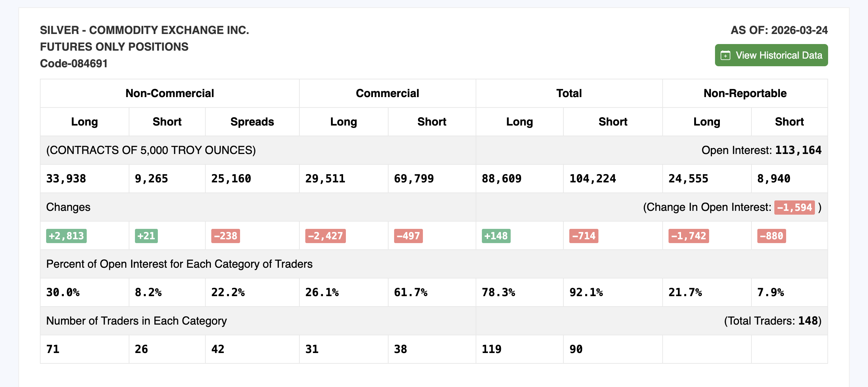Click the +21 green change badge

pyautogui.click(x=146, y=236)
